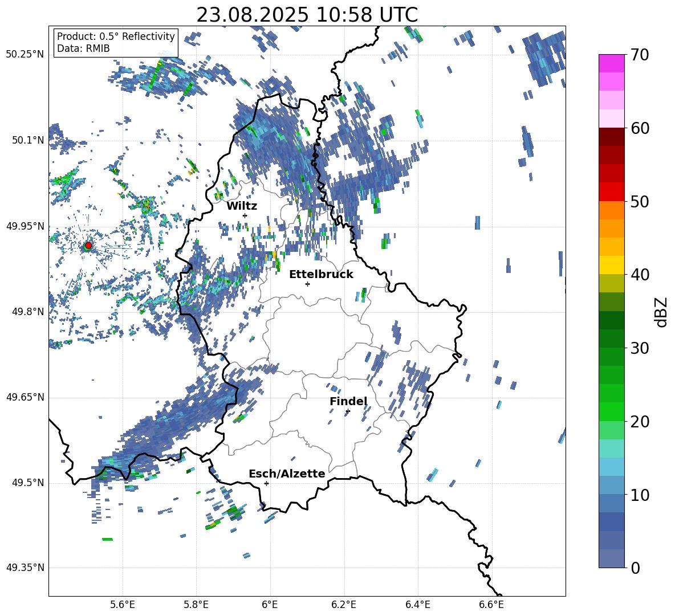This screenshot has width=675, height=616.
Task: Pick the slate blue swatch at colorbar bottom
Action: coord(611,558)
